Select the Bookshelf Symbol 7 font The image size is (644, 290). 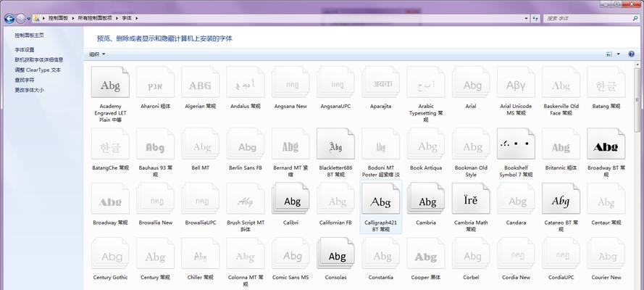point(516,144)
